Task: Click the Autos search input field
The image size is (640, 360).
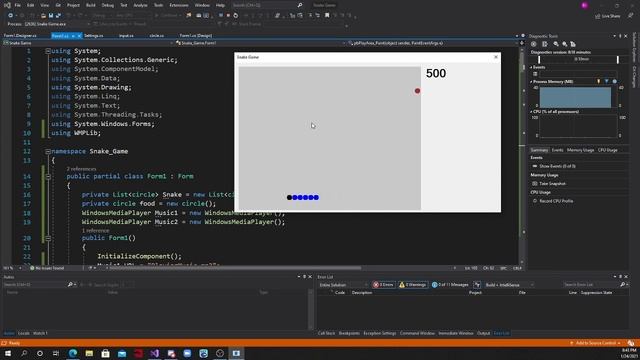Action: tap(35, 284)
